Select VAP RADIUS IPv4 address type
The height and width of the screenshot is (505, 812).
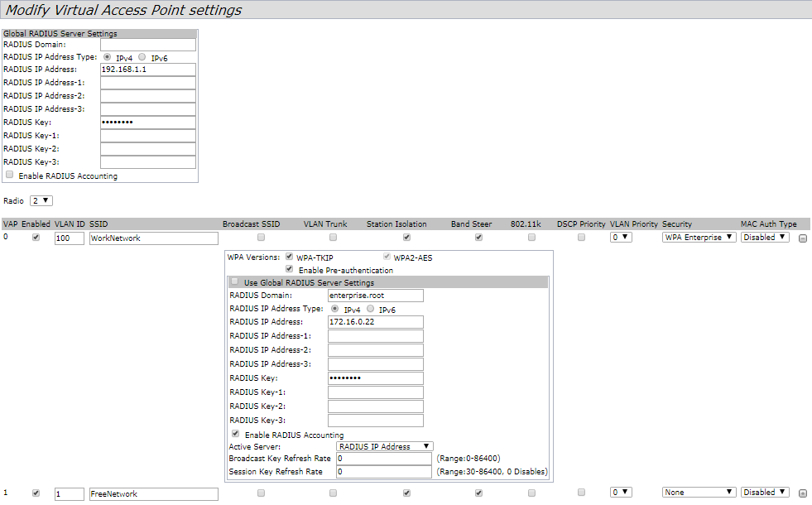click(x=335, y=309)
